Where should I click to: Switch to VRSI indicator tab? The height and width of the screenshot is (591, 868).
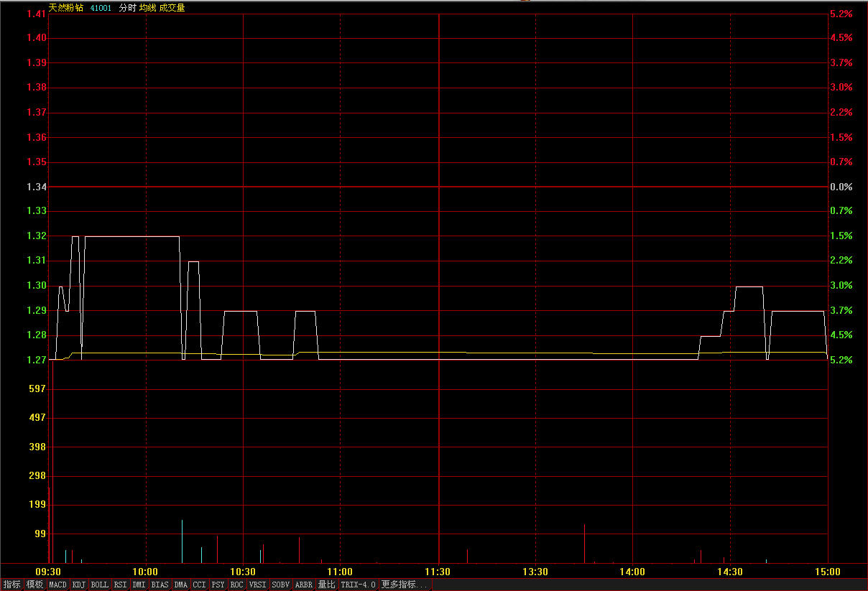[258, 585]
